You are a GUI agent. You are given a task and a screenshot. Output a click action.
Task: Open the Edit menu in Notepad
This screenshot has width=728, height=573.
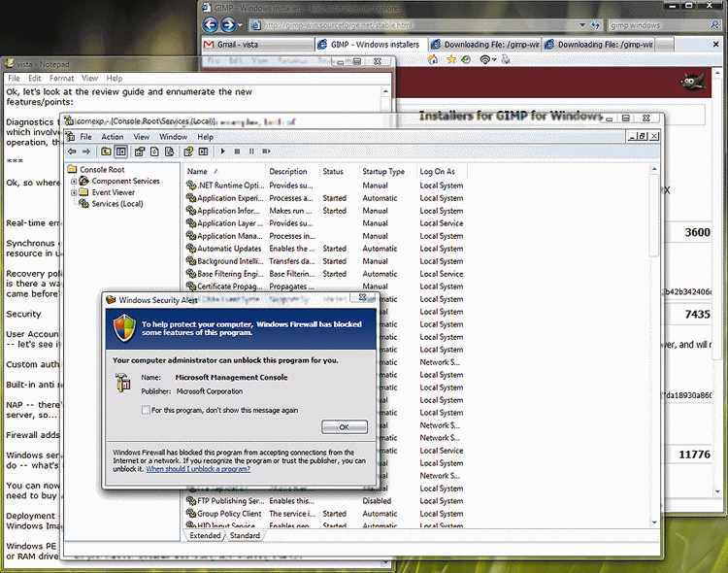click(x=35, y=78)
